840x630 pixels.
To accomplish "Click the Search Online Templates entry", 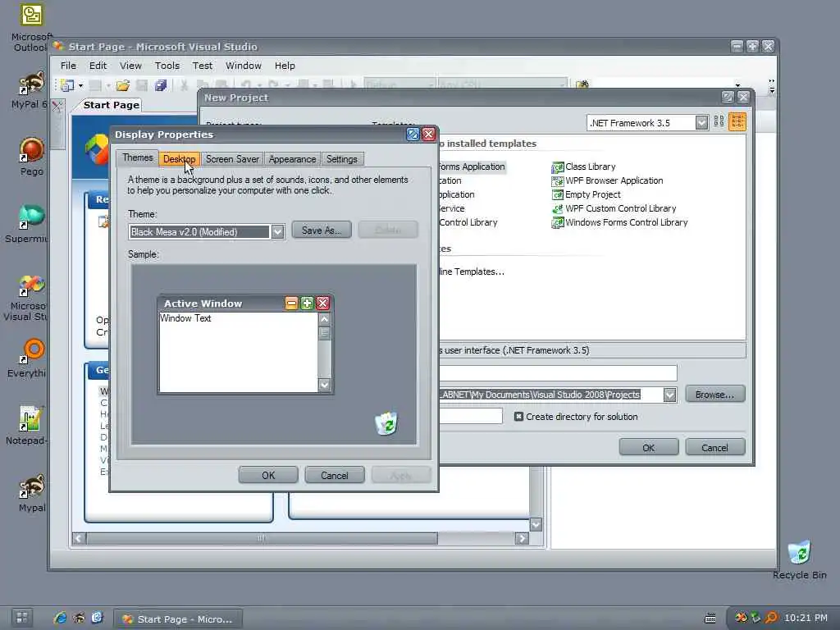I will point(472,272).
